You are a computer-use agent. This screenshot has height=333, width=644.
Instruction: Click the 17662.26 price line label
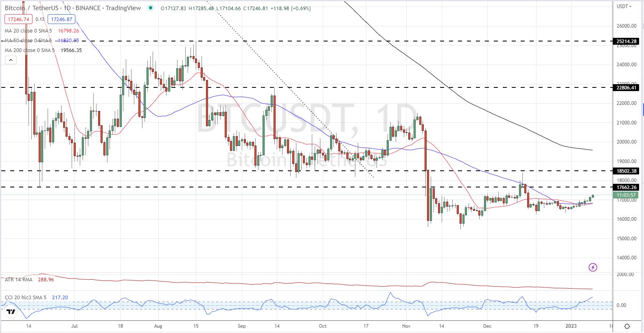point(626,187)
